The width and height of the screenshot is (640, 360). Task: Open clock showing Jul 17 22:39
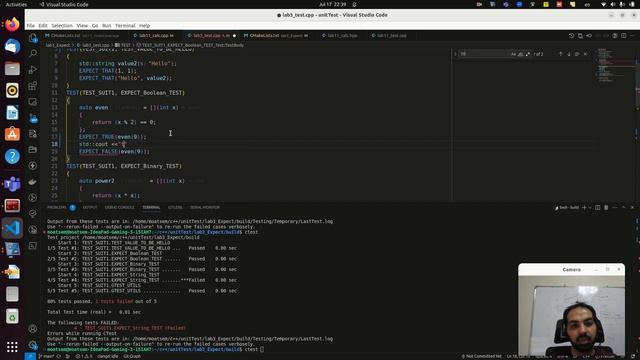333,4
